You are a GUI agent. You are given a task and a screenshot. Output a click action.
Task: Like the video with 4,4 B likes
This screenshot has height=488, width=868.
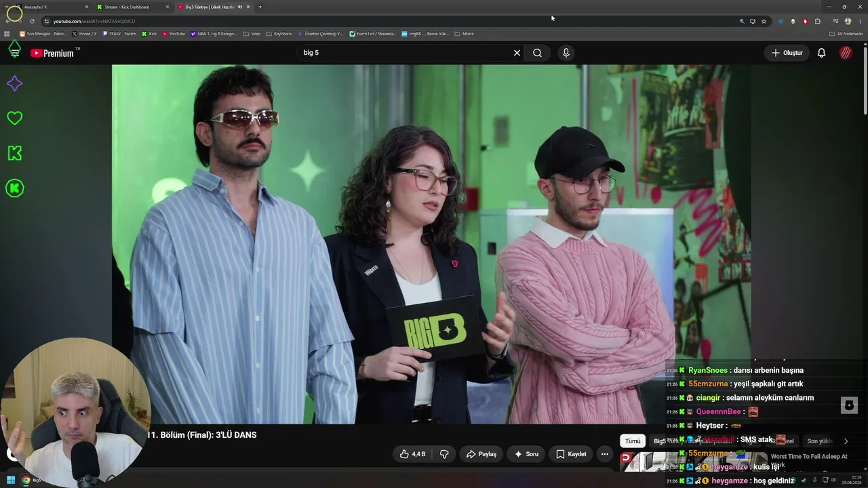412,454
